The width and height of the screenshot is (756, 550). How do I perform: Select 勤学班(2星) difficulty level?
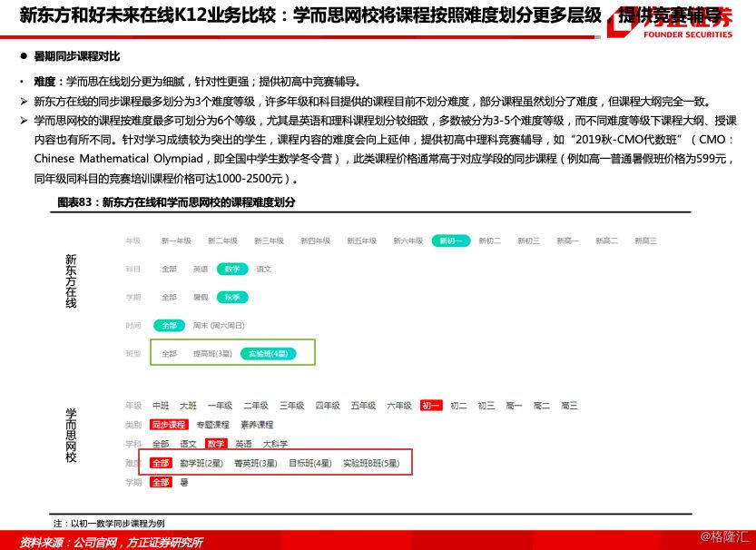[201, 463]
